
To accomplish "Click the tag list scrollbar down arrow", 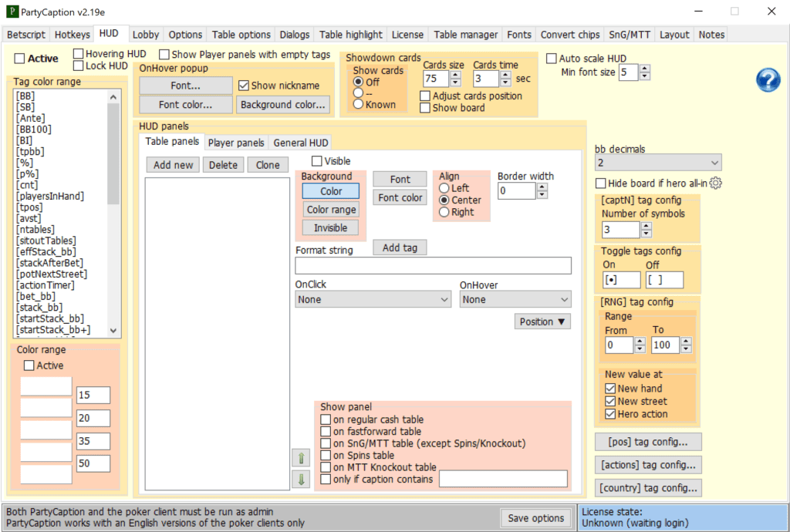I will point(113,331).
